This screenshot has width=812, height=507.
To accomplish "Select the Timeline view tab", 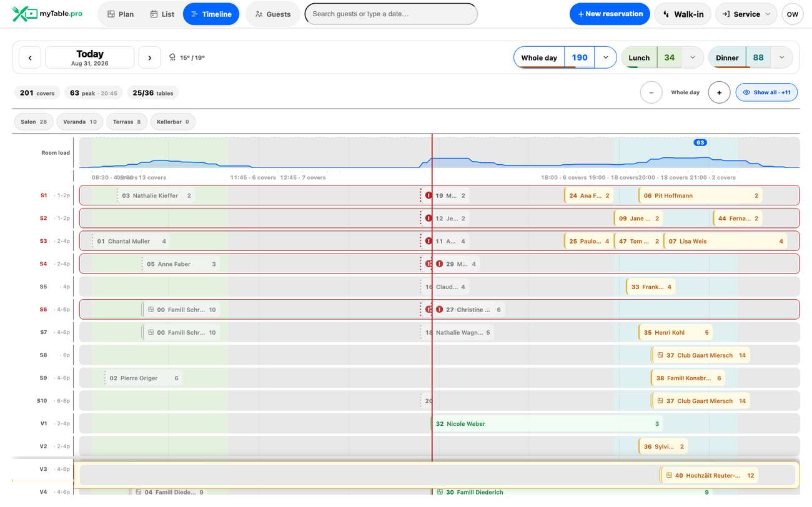I will point(211,14).
